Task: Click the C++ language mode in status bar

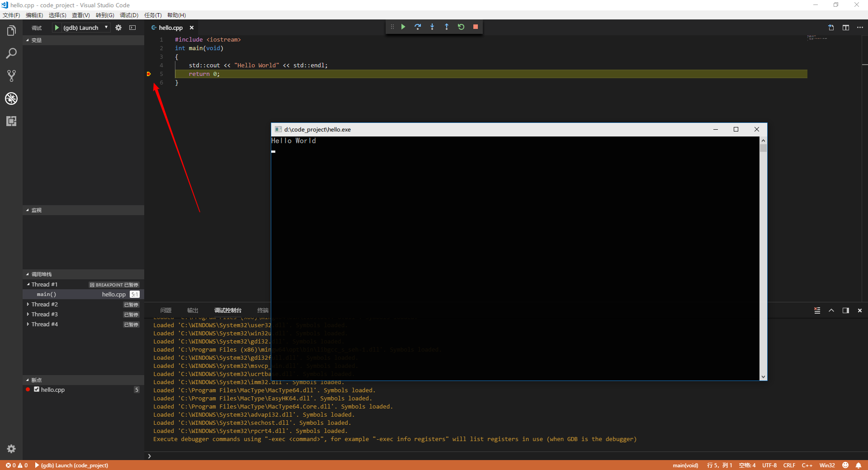Action: click(x=807, y=465)
